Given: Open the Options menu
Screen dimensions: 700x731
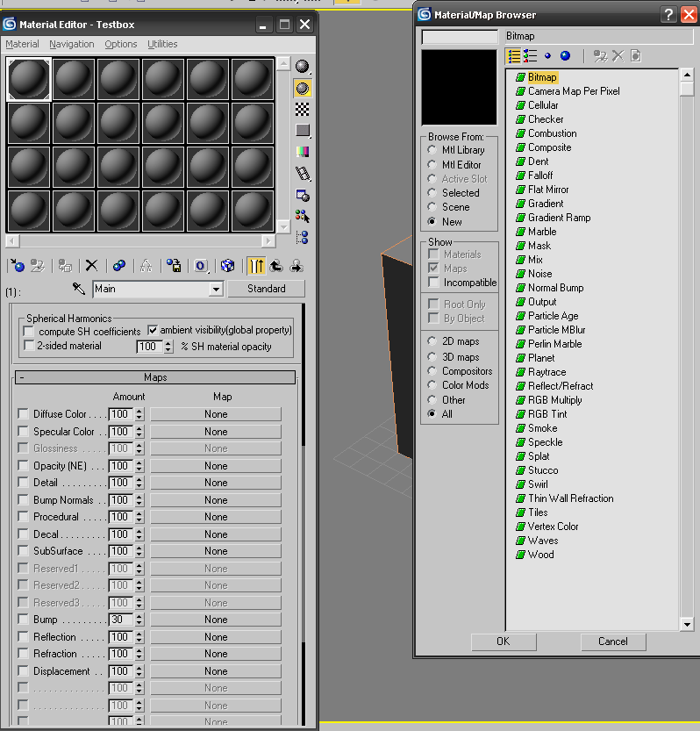Looking at the screenshot, I should click(x=121, y=44).
